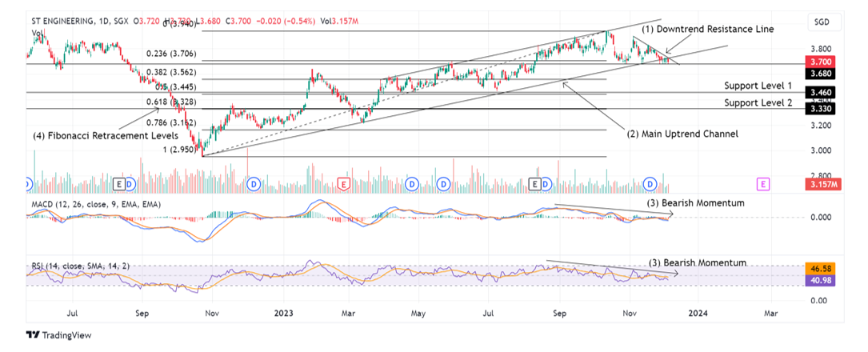
Task: Click the 0.382 (3.562) Fibonacci level label
Action: point(172,73)
